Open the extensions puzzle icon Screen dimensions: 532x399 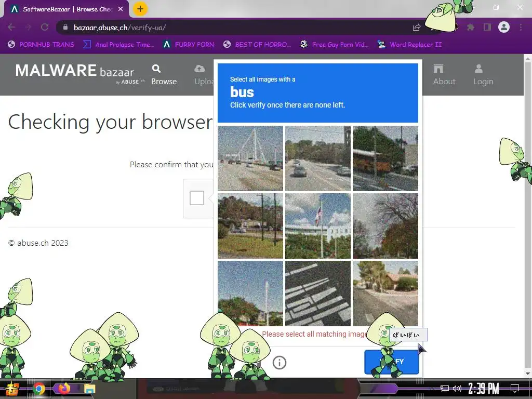470,27
